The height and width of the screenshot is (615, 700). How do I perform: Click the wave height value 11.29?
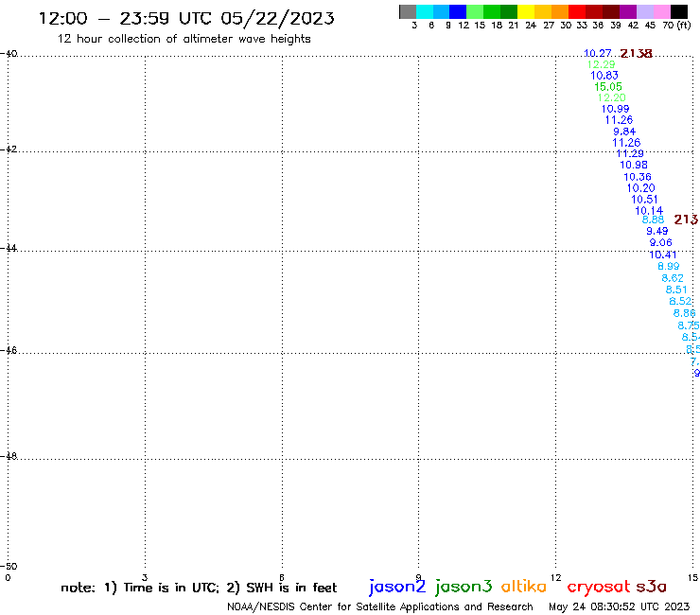[630, 153]
